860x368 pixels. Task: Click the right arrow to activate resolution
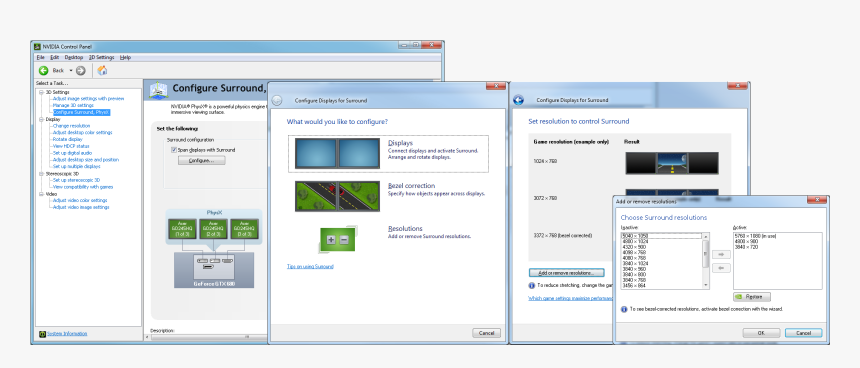(x=721, y=254)
